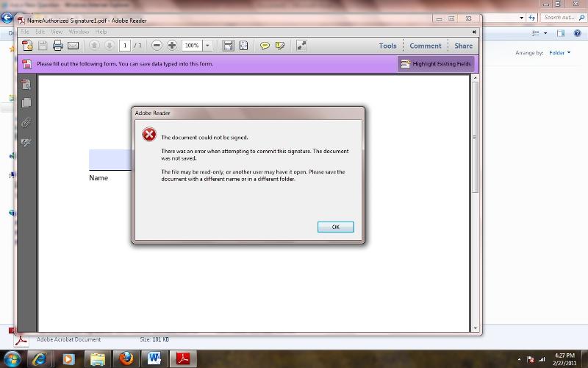Click the Highlight Text tool icon

pos(280,46)
